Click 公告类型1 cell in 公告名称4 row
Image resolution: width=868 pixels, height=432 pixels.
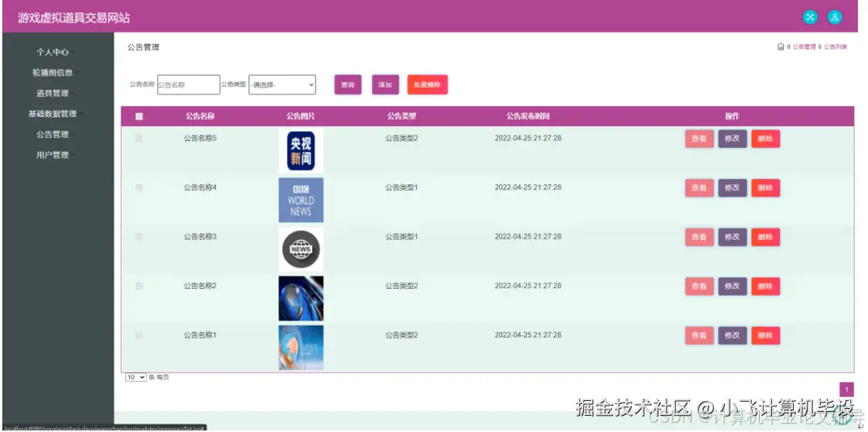coord(402,187)
